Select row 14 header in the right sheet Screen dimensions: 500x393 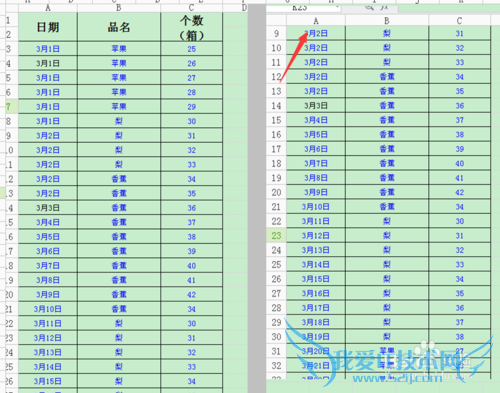tap(276, 106)
